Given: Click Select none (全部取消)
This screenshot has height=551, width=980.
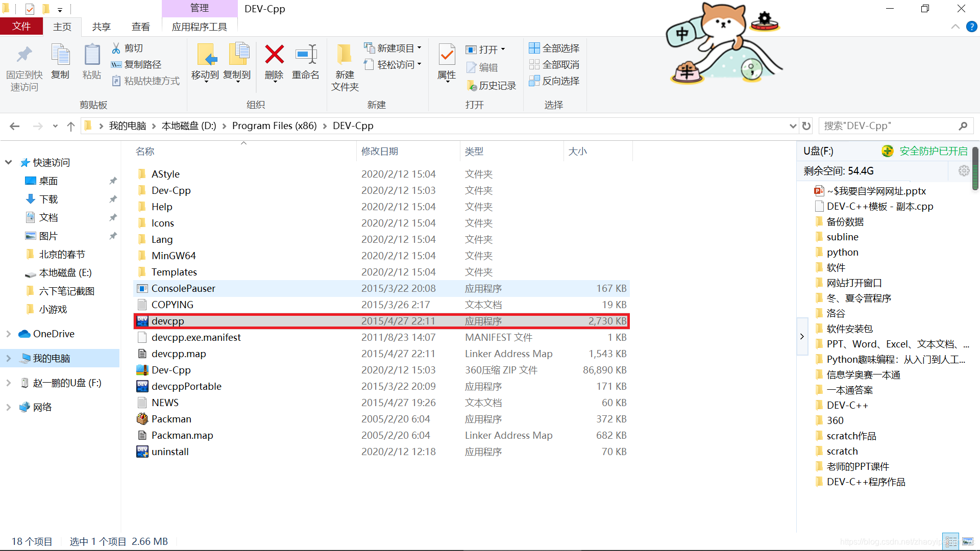Looking at the screenshot, I should [554, 64].
